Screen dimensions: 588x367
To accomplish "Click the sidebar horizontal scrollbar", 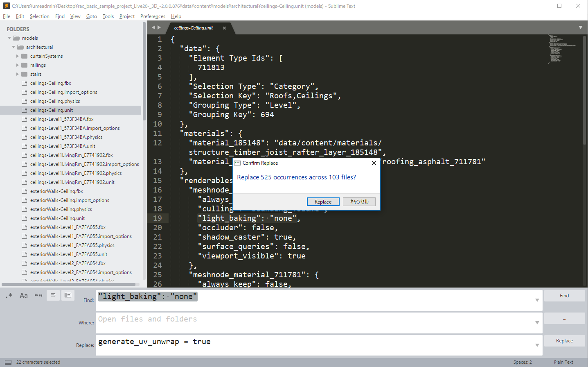I will (69, 284).
